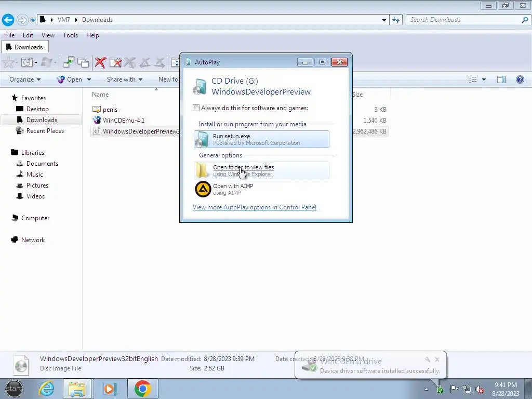Check Always do this for software and games

(x=196, y=108)
